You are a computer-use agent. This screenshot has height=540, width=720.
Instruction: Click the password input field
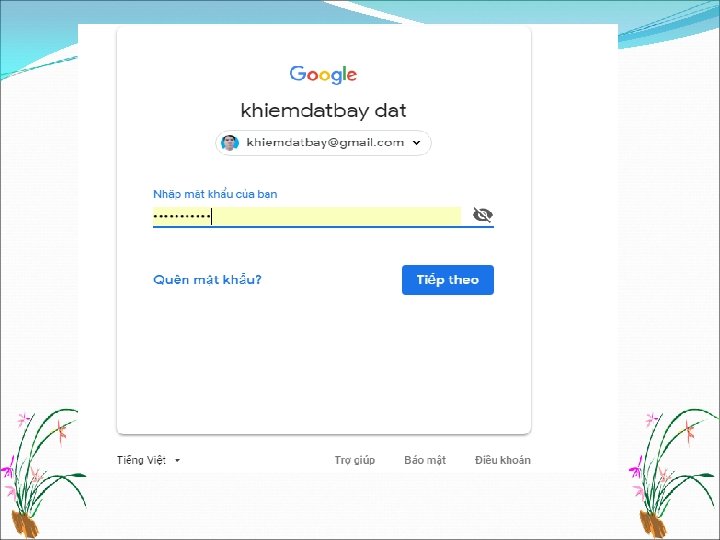point(307,216)
